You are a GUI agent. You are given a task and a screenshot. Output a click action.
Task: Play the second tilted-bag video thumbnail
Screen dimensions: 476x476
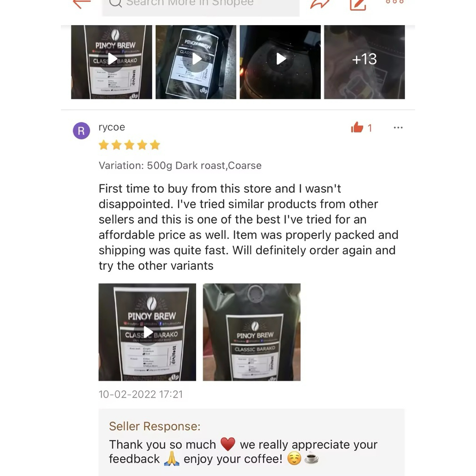[196, 62]
